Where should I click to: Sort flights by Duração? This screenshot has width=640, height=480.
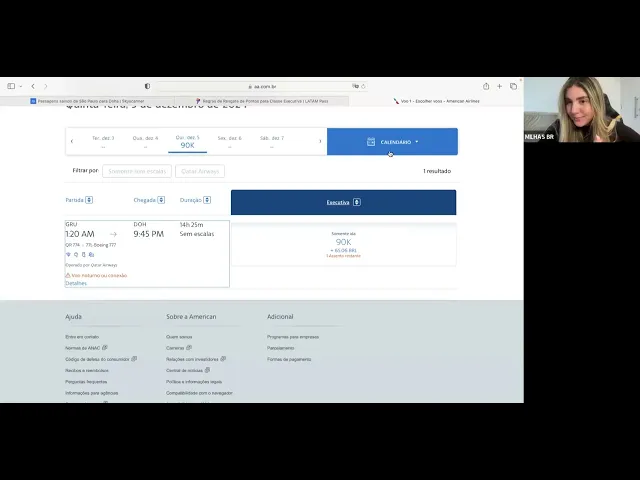[195, 200]
